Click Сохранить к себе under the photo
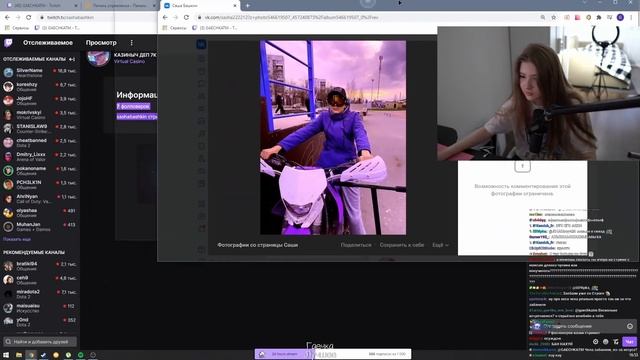This screenshot has height=360, width=640. point(402,245)
